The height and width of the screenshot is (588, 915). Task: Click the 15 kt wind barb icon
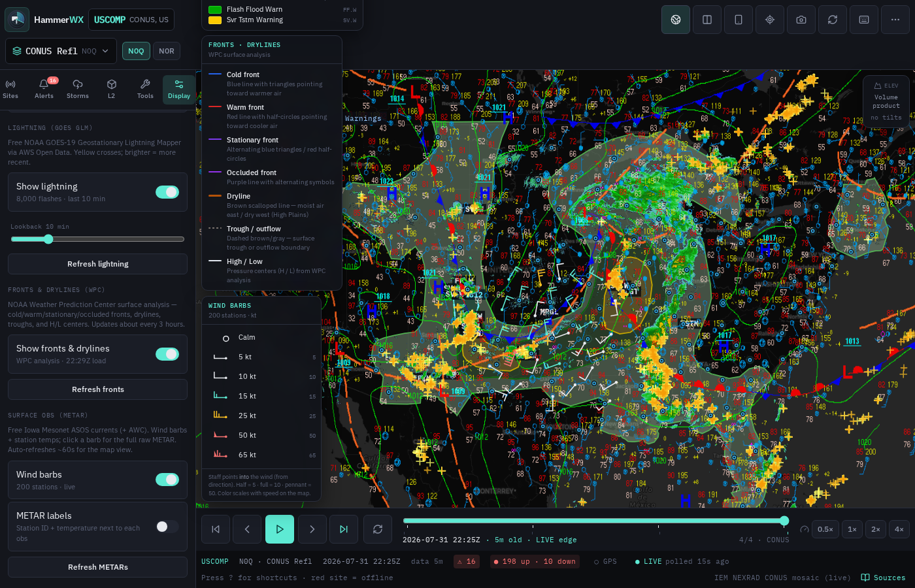[220, 396]
